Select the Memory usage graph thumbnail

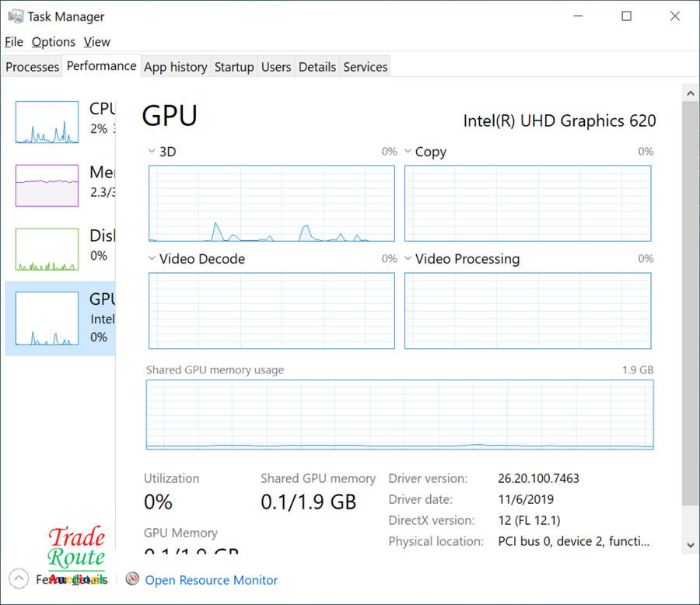tap(47, 185)
